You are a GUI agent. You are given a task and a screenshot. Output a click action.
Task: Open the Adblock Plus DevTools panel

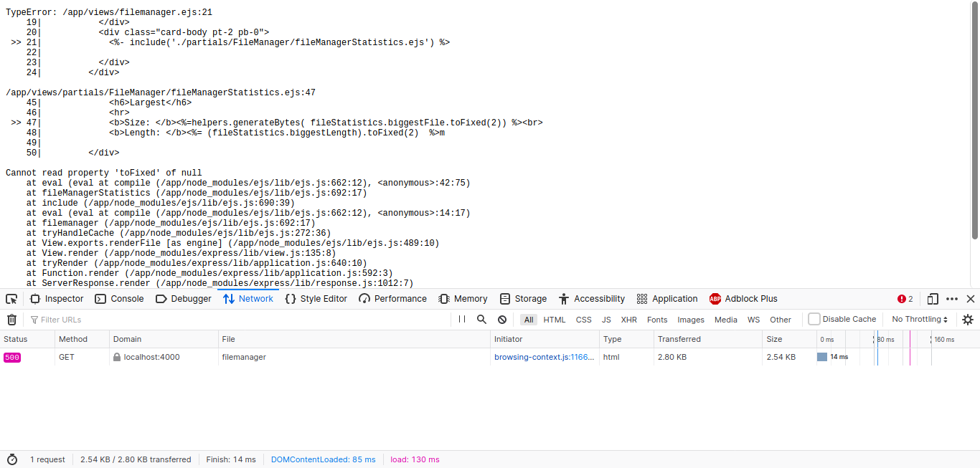(743, 298)
